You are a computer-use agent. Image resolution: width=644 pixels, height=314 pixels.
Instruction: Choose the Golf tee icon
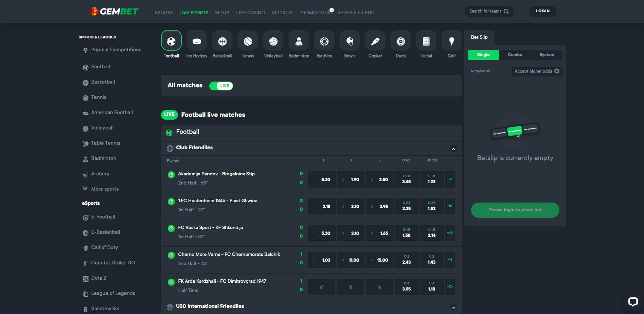[x=451, y=41]
